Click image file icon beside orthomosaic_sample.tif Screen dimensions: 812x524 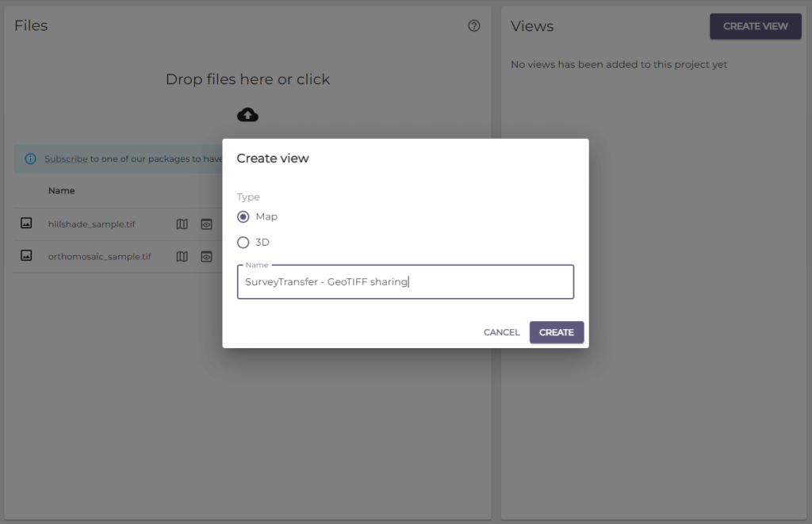click(26, 256)
